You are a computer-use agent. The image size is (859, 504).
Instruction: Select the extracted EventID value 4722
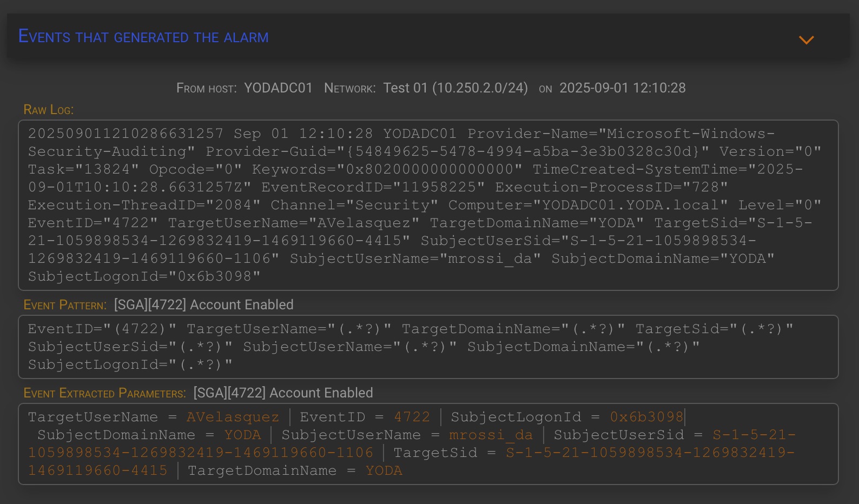pos(412,417)
